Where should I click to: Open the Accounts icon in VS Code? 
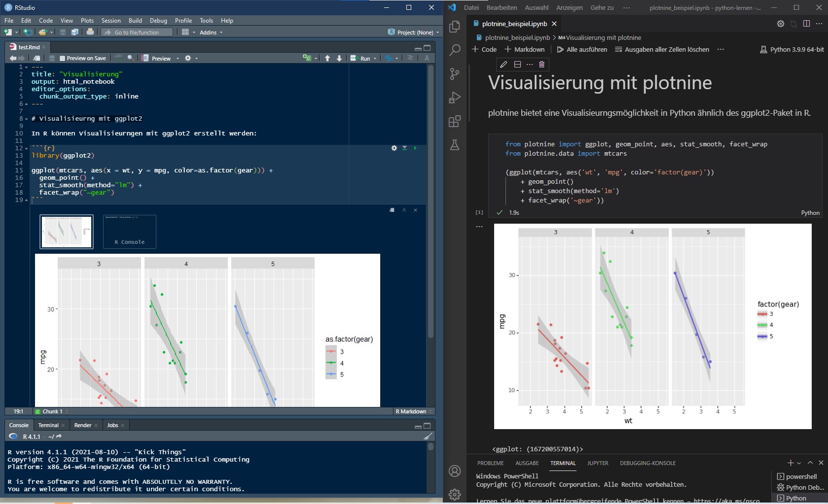[x=455, y=471]
